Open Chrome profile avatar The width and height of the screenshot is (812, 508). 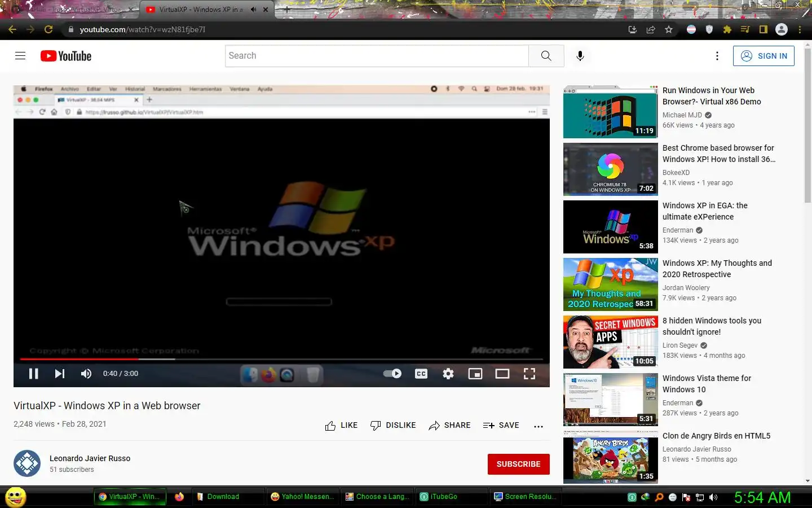pos(782,29)
